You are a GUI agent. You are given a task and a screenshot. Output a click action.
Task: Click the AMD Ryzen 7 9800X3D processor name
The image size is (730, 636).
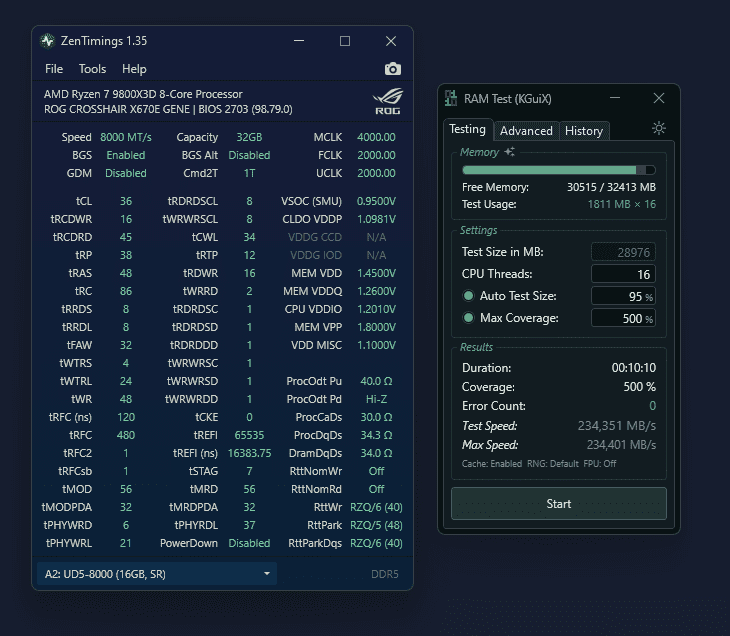coord(143,94)
